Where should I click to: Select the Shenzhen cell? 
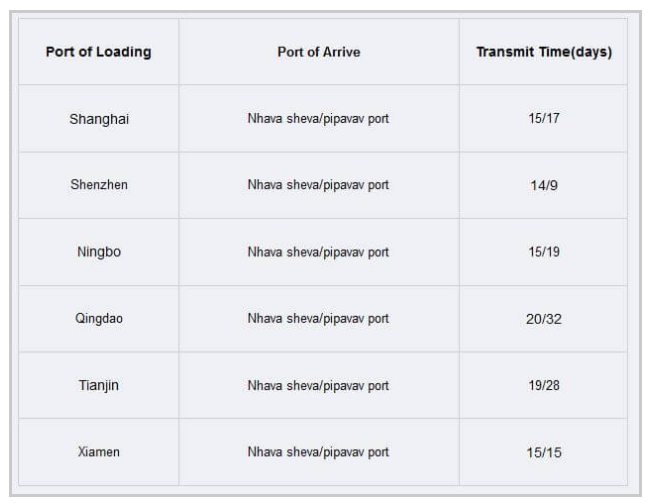point(99,185)
